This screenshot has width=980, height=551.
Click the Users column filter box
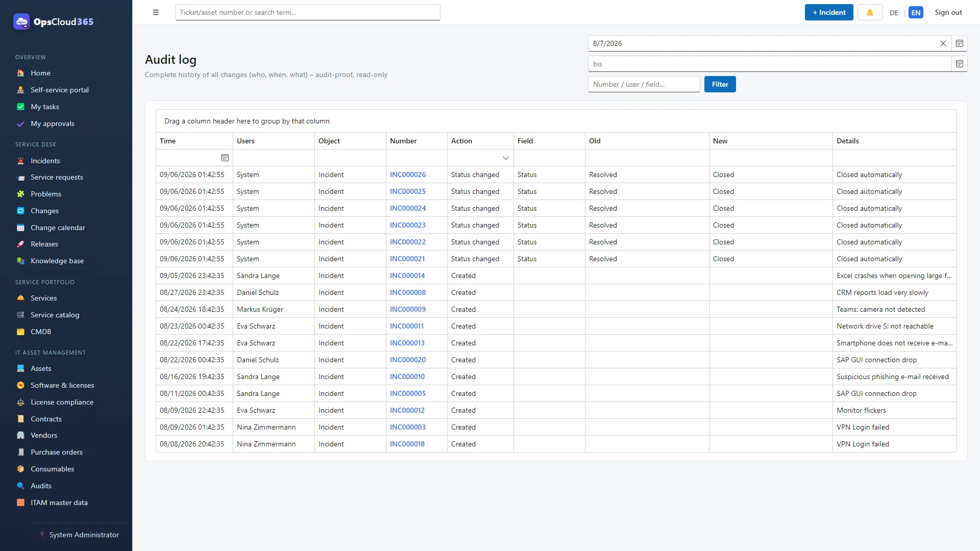[274, 158]
